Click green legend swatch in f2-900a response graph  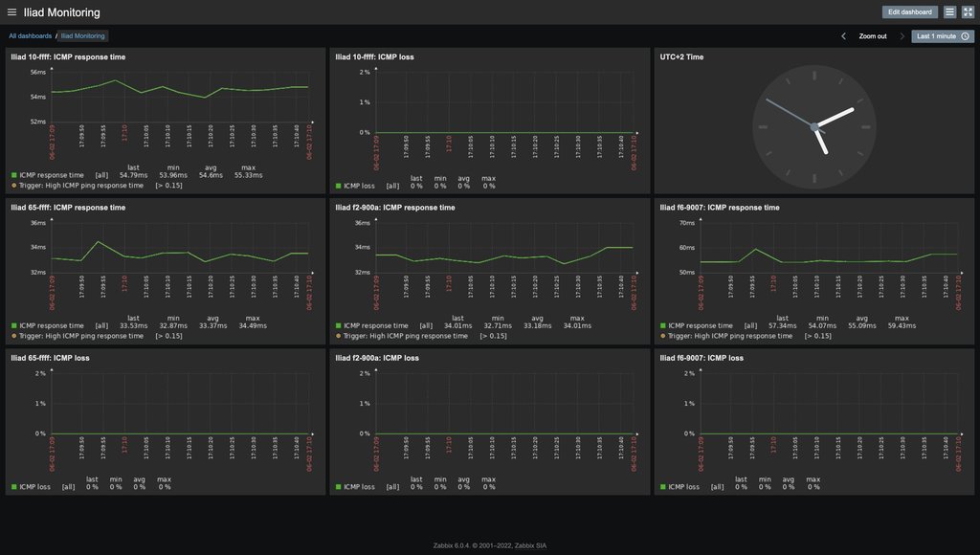click(x=339, y=325)
